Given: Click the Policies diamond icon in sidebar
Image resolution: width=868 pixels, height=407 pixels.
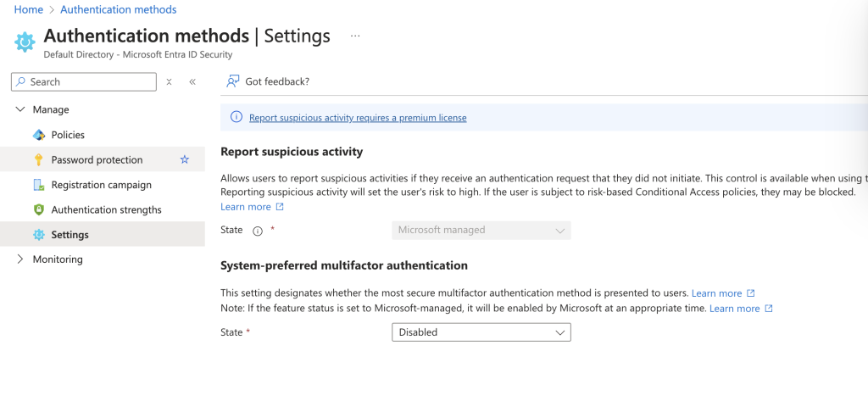Looking at the screenshot, I should (x=39, y=135).
